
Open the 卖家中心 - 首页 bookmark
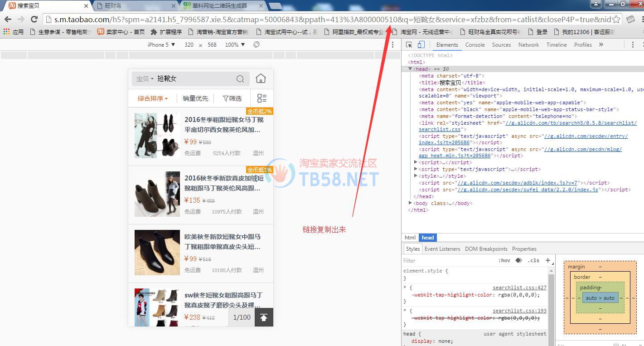click(121, 32)
